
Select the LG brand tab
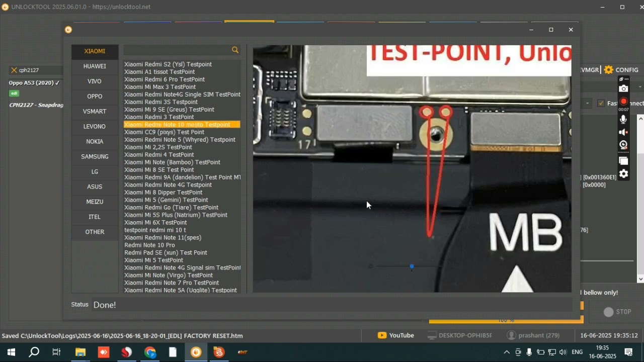pos(95,172)
